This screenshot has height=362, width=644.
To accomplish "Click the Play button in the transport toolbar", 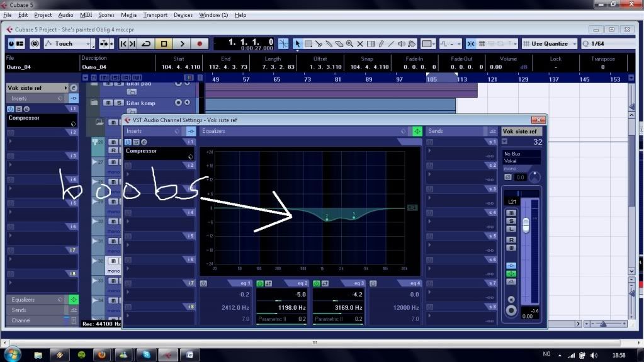I will 182,43.
